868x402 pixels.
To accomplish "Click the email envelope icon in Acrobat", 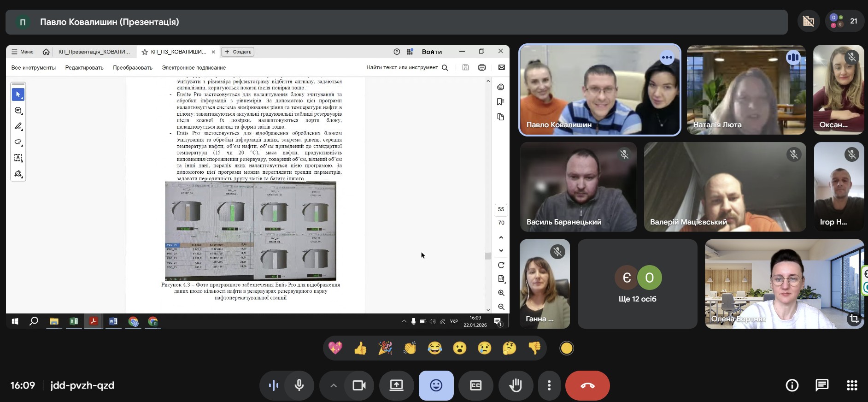I will point(502,67).
